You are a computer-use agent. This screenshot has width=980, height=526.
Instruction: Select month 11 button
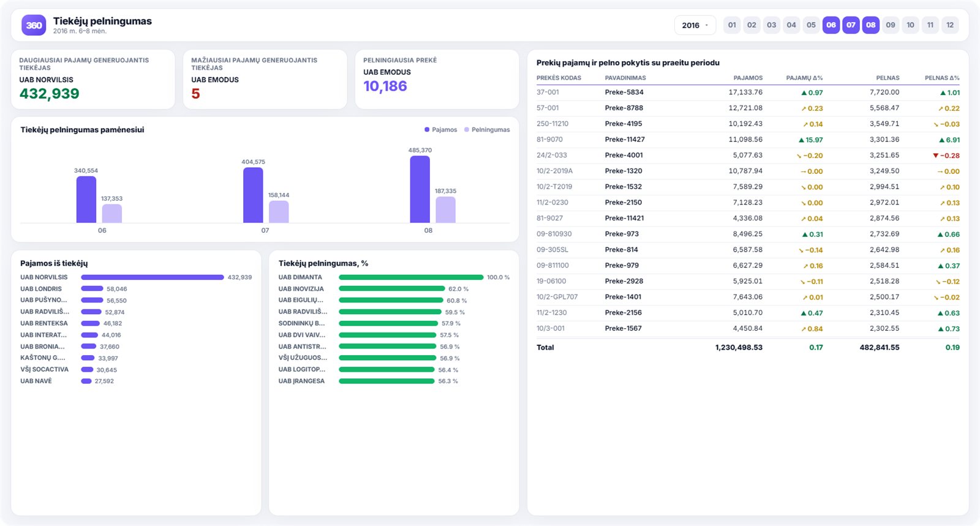point(930,25)
